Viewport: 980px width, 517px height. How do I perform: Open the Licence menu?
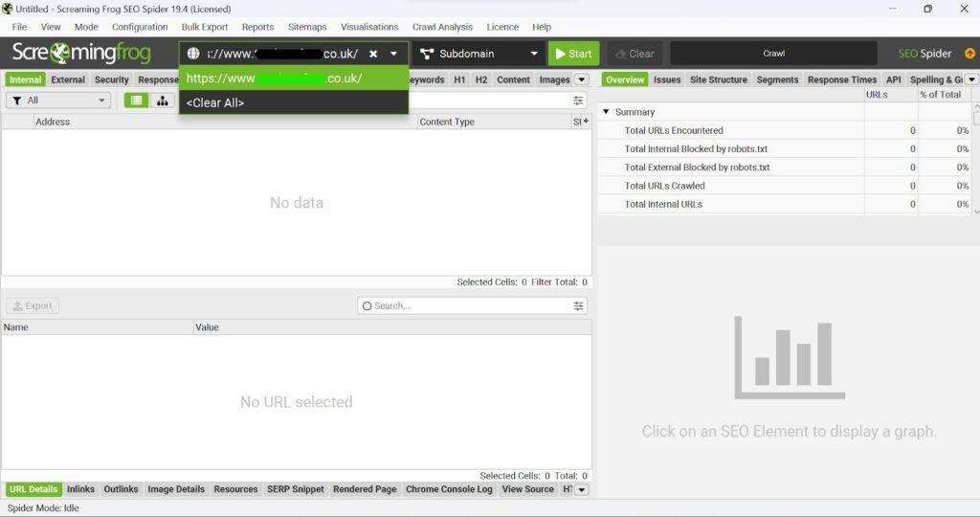[502, 27]
